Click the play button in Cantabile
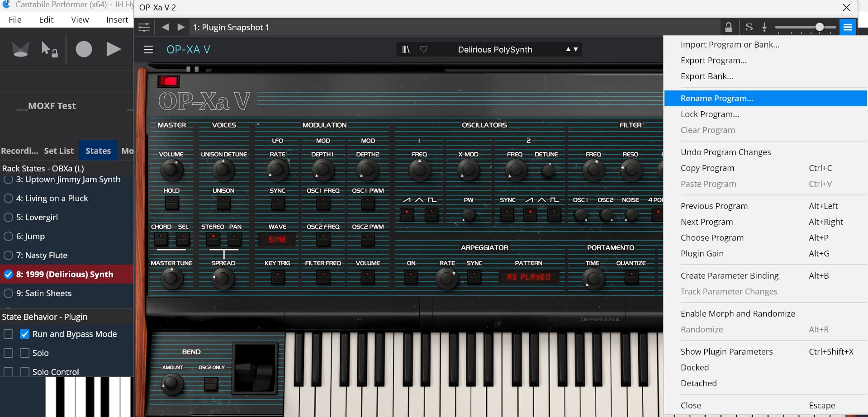 click(114, 49)
